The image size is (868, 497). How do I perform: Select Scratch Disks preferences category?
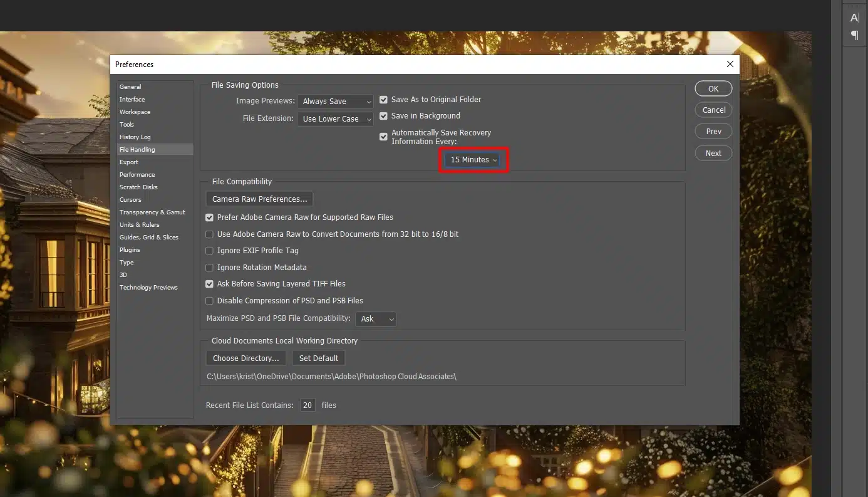(x=155, y=187)
